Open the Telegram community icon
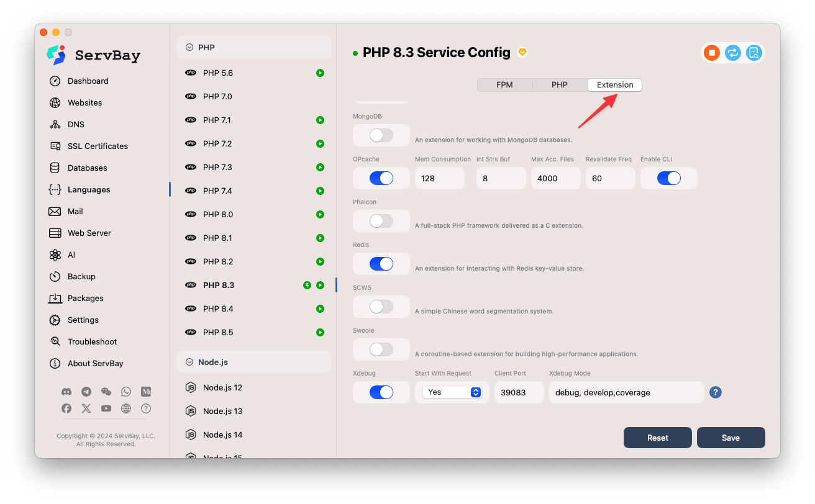Screen dimensions: 815x504 pyautogui.click(x=86, y=392)
